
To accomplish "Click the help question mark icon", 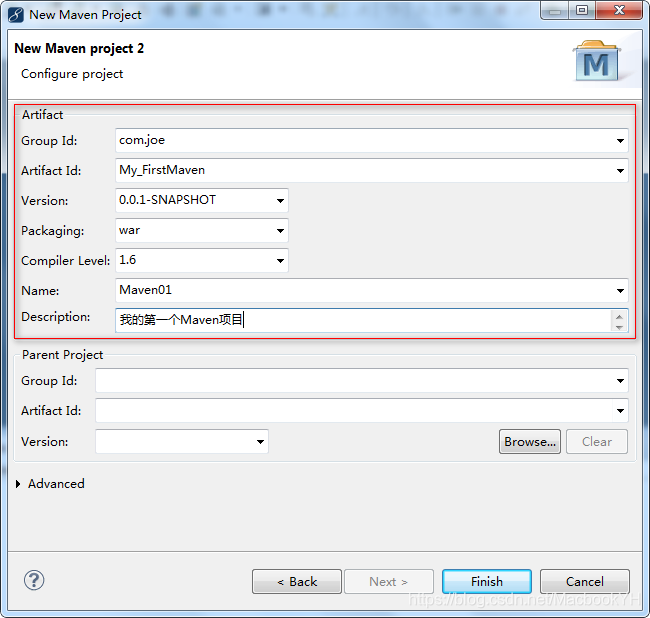I will click(34, 580).
